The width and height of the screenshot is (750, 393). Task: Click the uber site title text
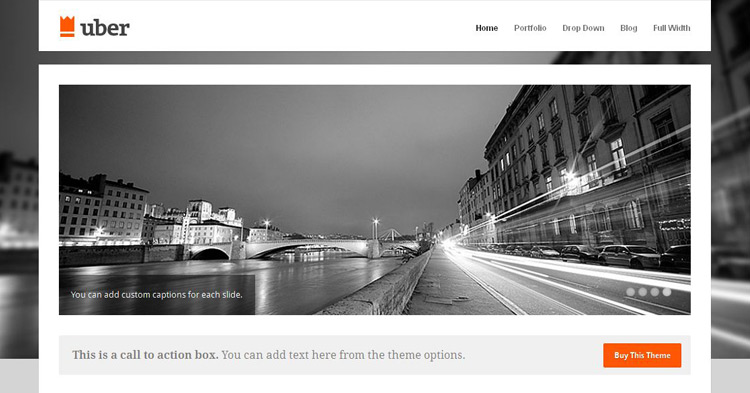pyautogui.click(x=105, y=28)
